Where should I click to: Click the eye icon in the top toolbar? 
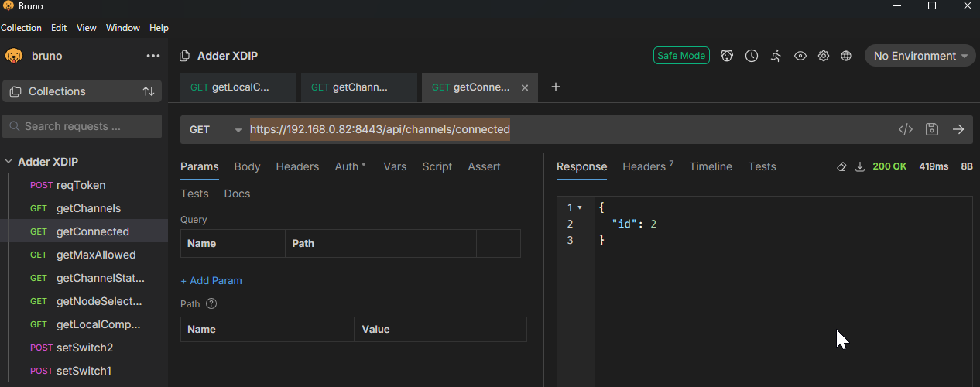800,56
